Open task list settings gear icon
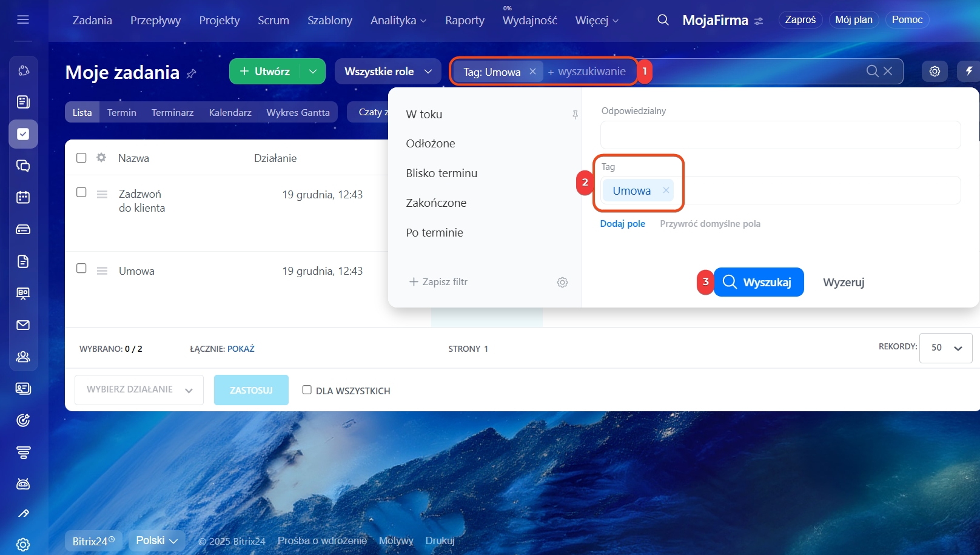 (x=935, y=72)
